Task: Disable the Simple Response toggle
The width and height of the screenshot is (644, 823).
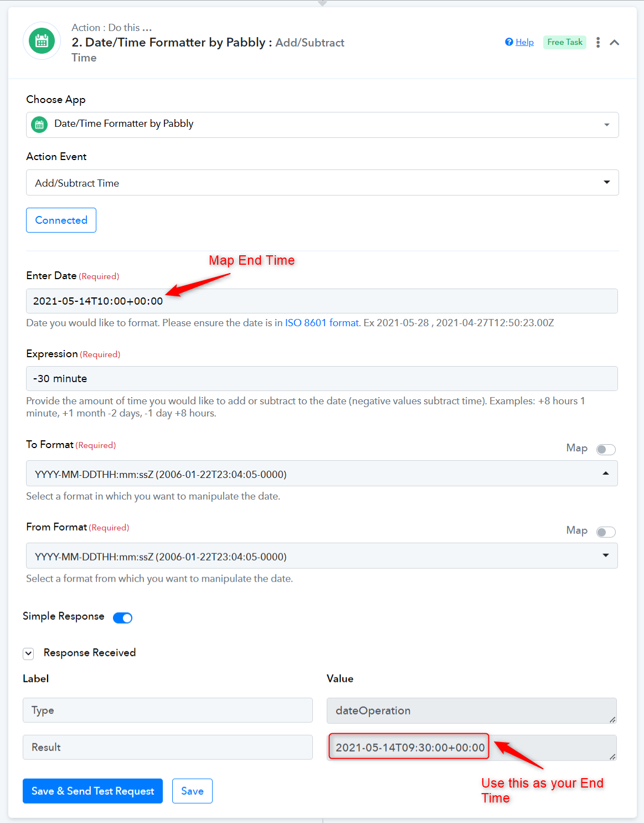Action: tap(122, 618)
